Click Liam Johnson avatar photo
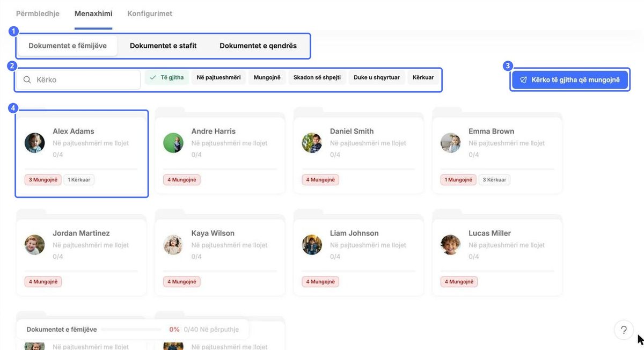Viewport: 644px width, 350px height. pyautogui.click(x=312, y=245)
